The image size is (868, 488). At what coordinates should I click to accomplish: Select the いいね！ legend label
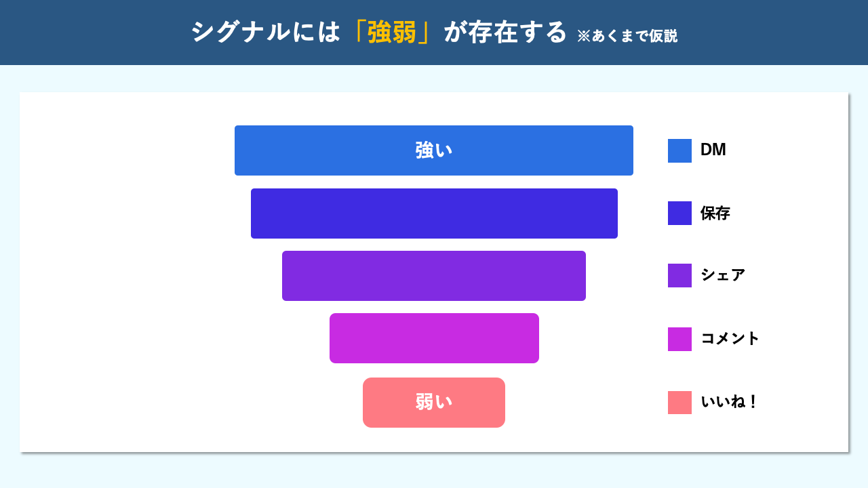tap(728, 402)
